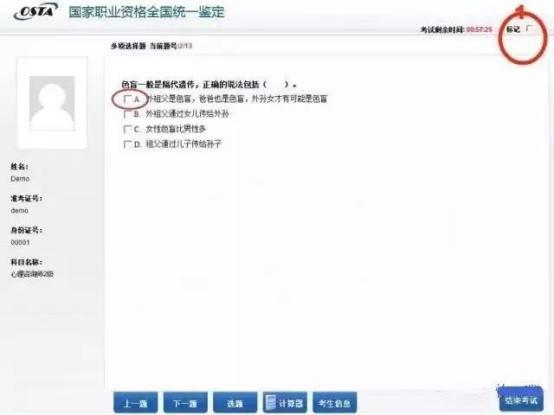Check the box for option C
Image resolution: width=554 pixels, height=415 pixels.
(127, 129)
